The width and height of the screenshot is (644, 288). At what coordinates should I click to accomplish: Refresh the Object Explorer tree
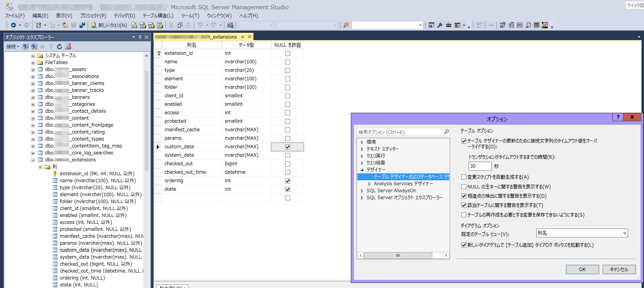click(x=59, y=46)
